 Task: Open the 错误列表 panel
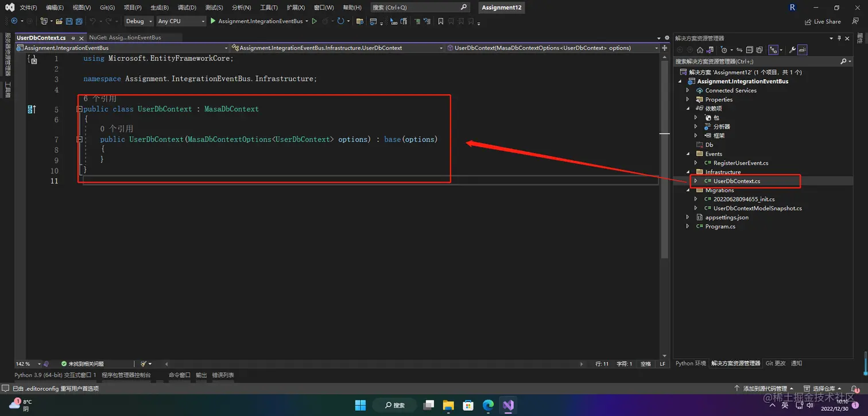pyautogui.click(x=223, y=375)
